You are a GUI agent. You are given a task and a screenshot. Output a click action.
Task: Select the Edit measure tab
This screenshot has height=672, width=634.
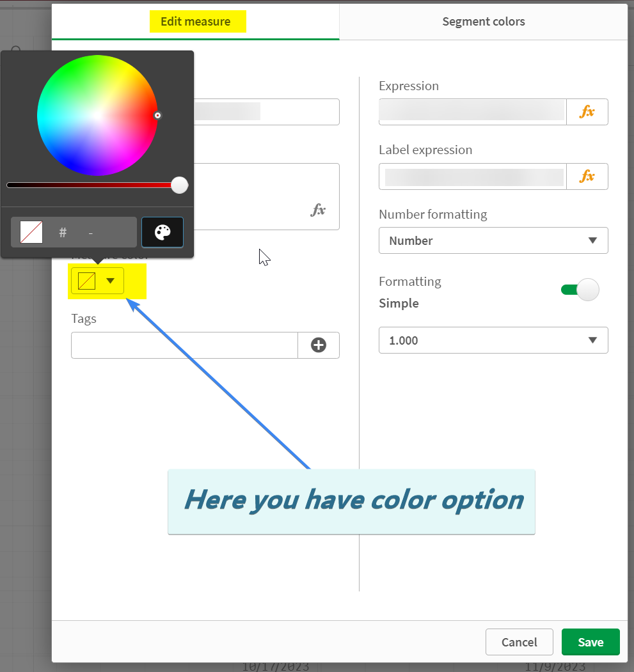point(198,21)
